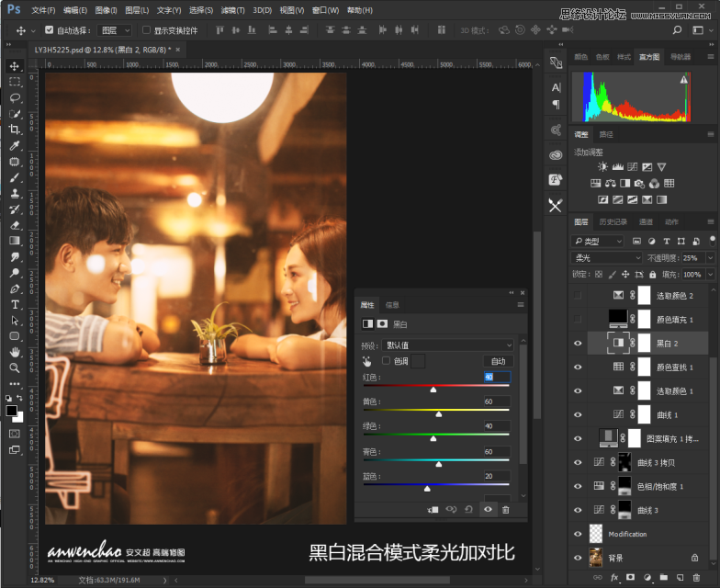The image size is (720, 588).
Task: Adjust the 黄色 yellows slider
Action: pos(439,413)
